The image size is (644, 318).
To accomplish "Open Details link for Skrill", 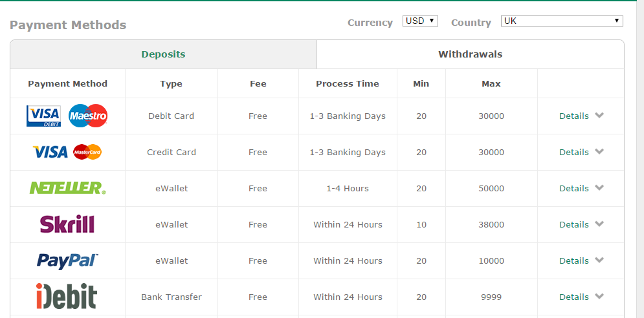I will (x=574, y=224).
